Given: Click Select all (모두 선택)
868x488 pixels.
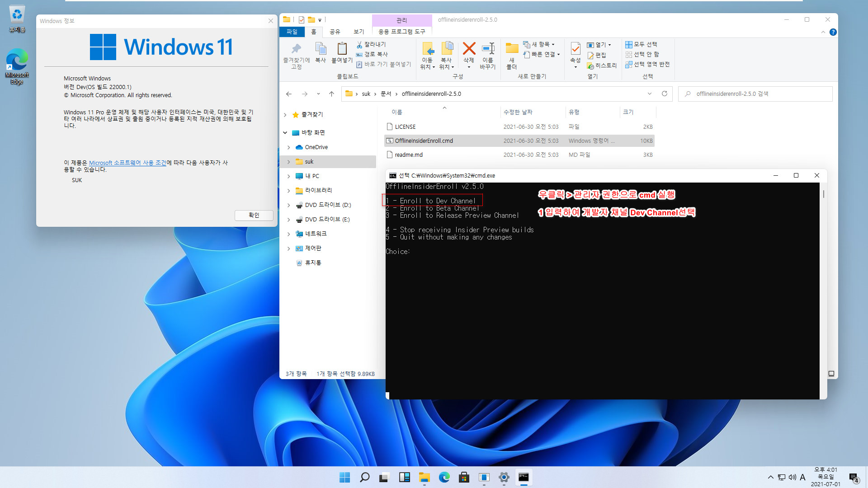Looking at the screenshot, I should click(642, 44).
